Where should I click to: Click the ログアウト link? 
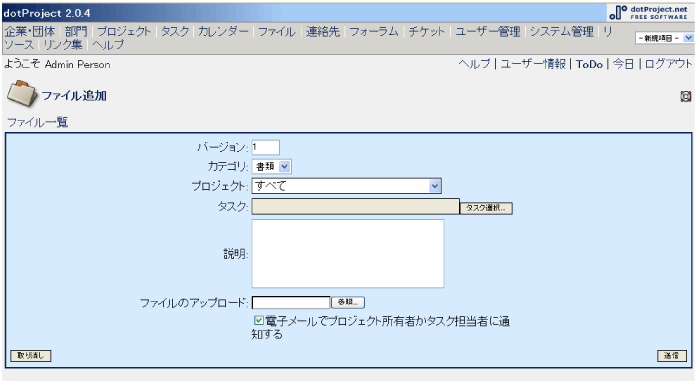tap(668, 64)
